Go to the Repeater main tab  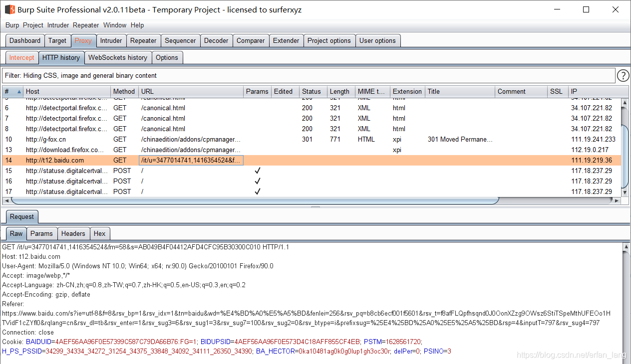(x=143, y=41)
